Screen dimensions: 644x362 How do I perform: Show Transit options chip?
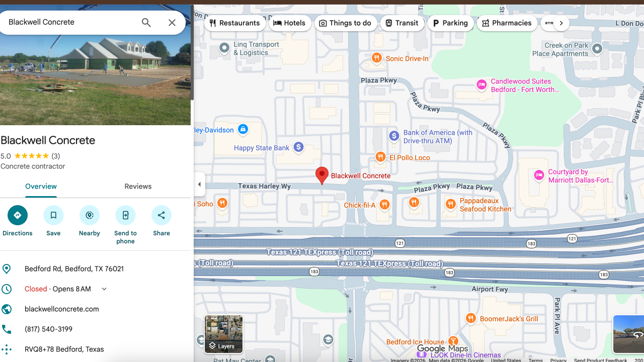pyautogui.click(x=403, y=23)
